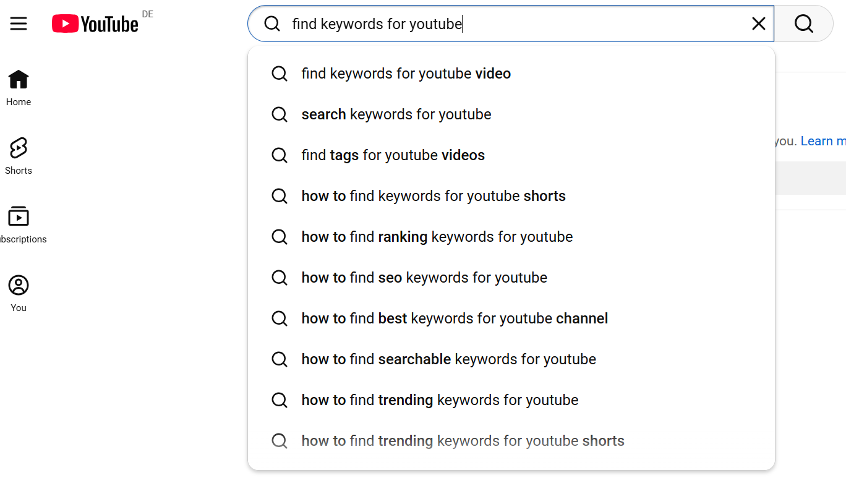Choose 'how to find trending keywords for youtube'
The height and width of the screenshot is (504, 846).
[x=511, y=400]
